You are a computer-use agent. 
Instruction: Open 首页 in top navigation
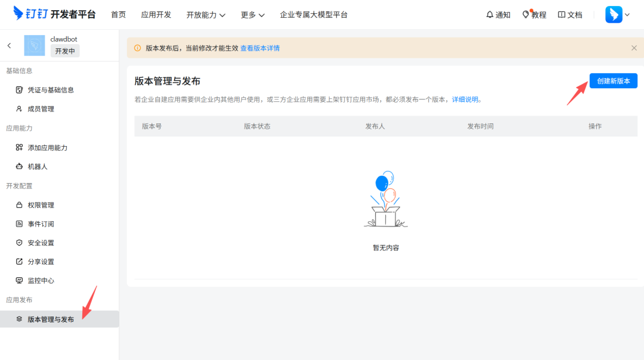[118, 15]
